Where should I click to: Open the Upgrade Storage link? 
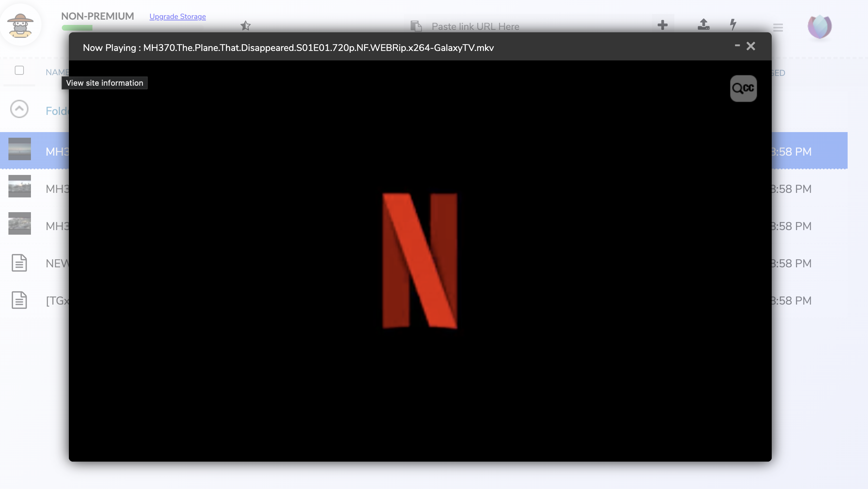[x=177, y=17]
